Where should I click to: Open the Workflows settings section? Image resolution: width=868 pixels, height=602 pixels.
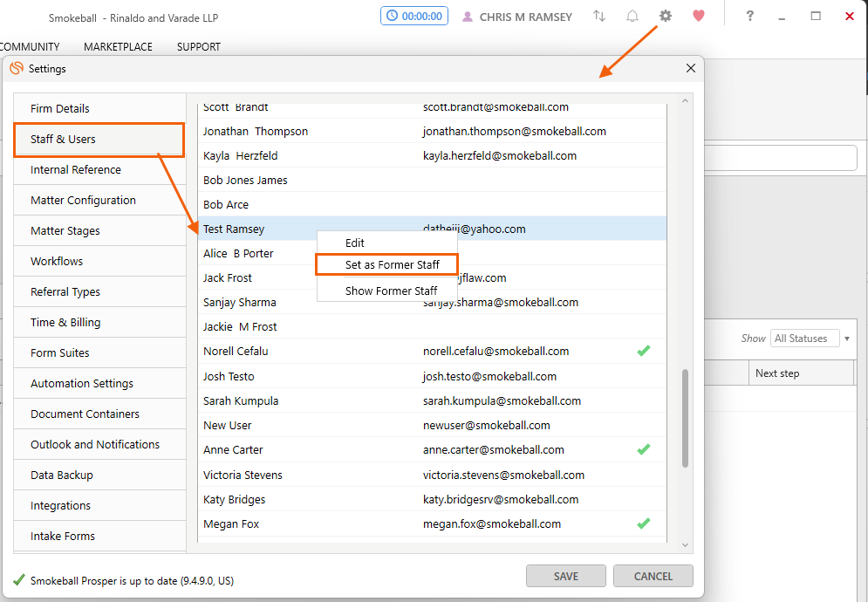(x=99, y=262)
